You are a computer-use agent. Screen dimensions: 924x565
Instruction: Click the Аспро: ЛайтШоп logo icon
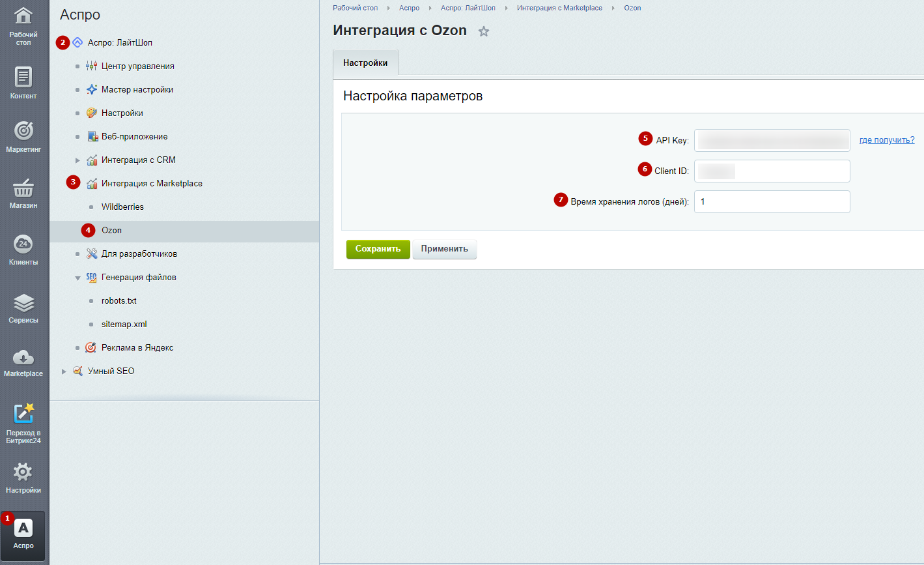click(x=77, y=43)
